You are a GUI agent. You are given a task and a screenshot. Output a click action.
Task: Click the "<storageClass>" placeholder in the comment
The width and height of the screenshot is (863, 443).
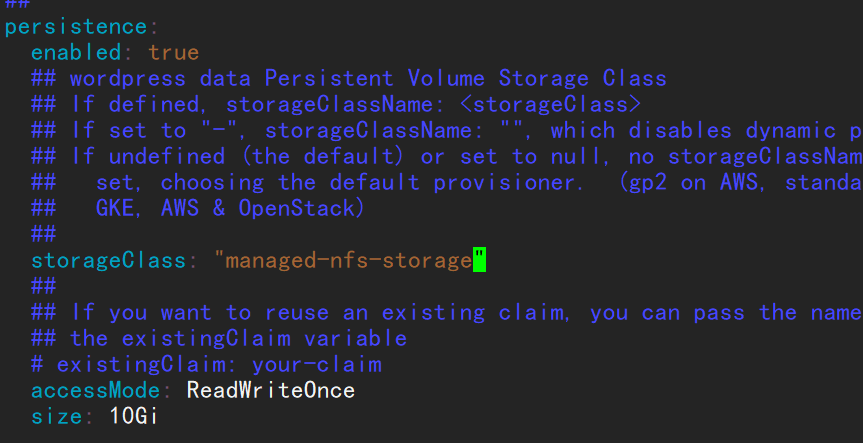556,105
